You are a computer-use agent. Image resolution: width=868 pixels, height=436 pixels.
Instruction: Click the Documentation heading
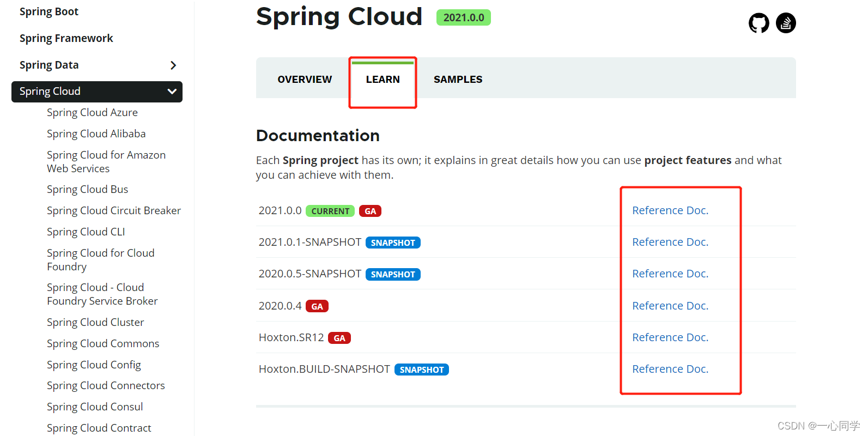tap(318, 135)
